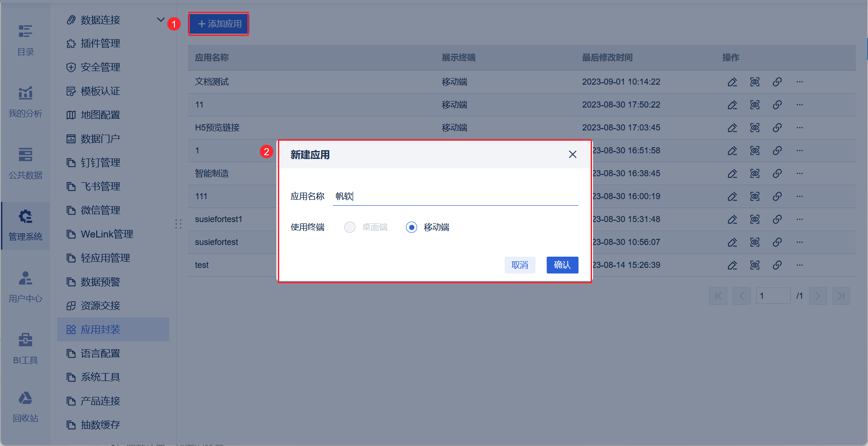868x446 pixels.
Task: Select 管理系统 in the left navigation
Action: point(25,225)
